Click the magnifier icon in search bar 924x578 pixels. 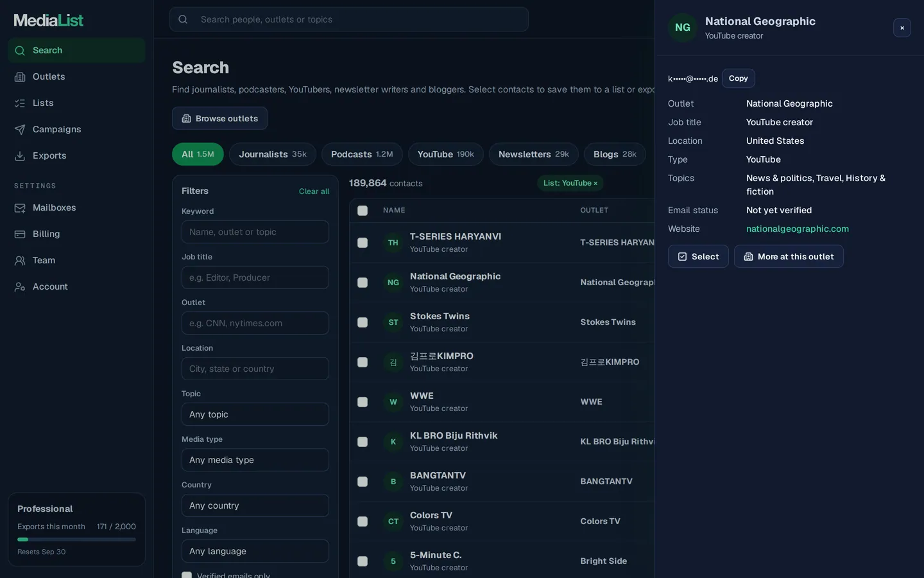[183, 19]
